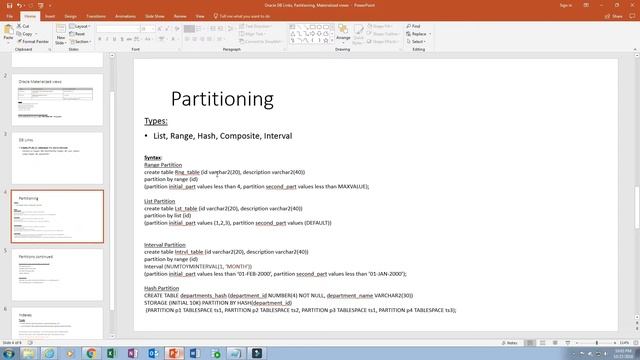The height and width of the screenshot is (360, 640).
Task: Select slide 6 Indexes thumbnail
Action: point(57,323)
